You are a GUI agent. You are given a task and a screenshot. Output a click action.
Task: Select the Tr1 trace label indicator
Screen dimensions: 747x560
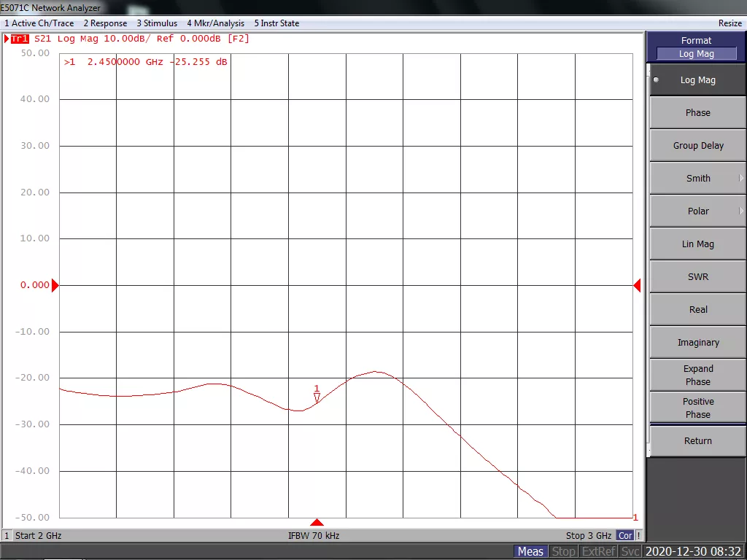point(20,39)
